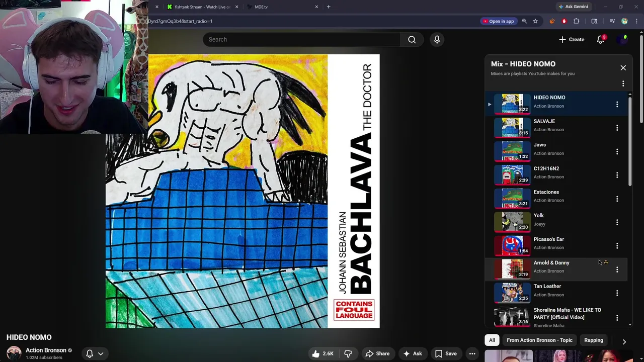The height and width of the screenshot is (362, 644).
Task: Open the Chrome three-dot menu
Action: (x=637, y=21)
